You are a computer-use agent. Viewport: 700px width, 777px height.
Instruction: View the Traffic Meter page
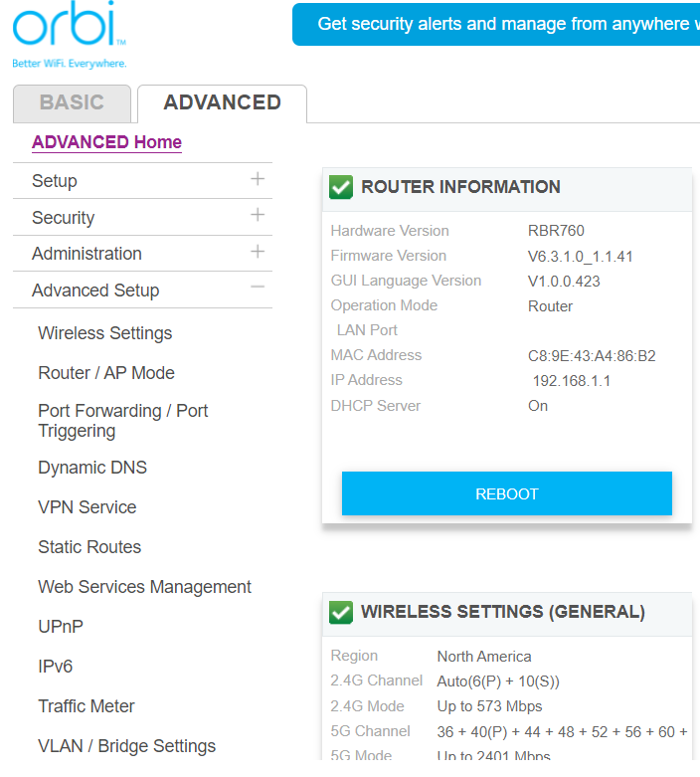(x=86, y=706)
